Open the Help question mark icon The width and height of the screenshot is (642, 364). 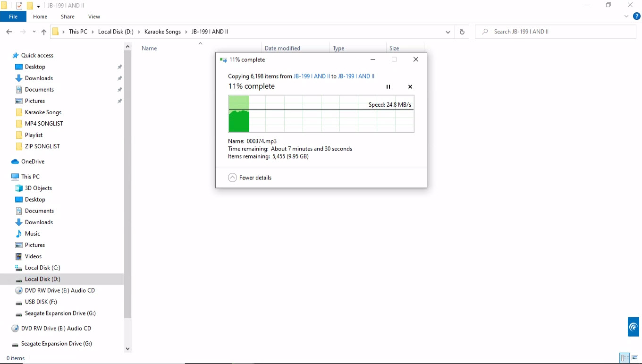pos(636,17)
